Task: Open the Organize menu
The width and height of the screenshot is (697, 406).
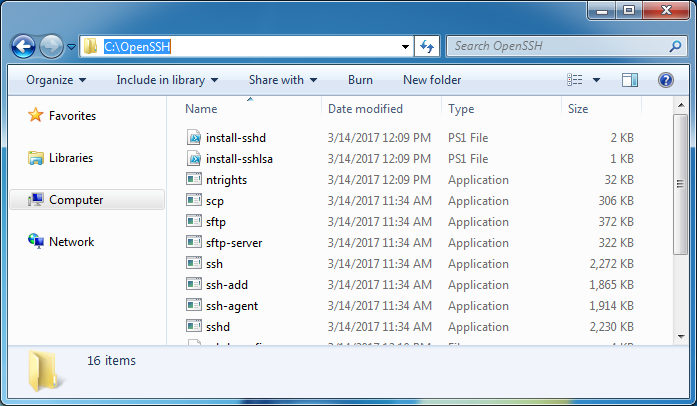Action: pos(56,80)
